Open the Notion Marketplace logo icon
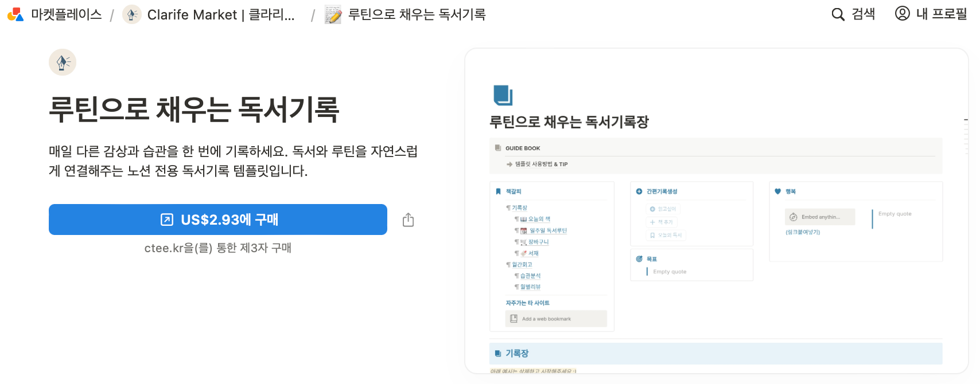The width and height of the screenshot is (980, 384). coord(15,14)
